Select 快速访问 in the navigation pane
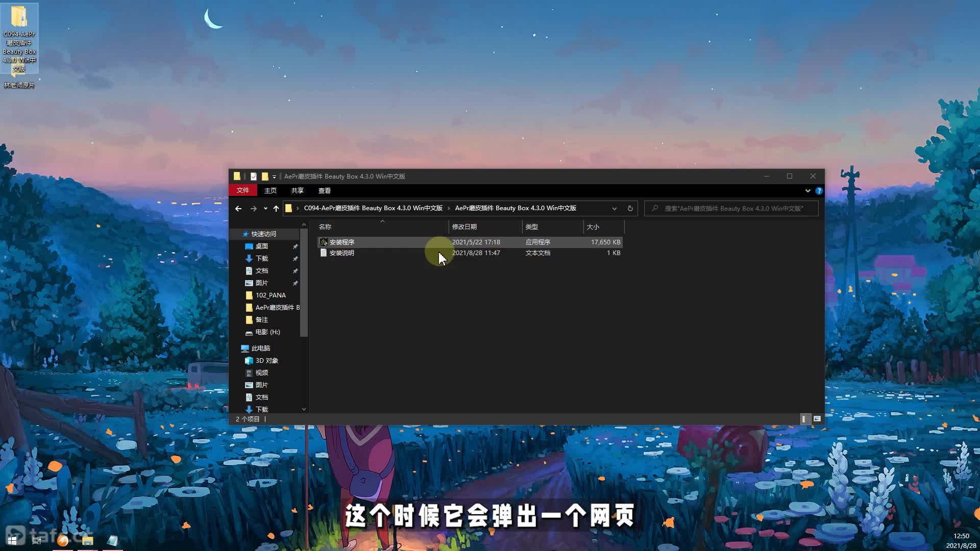The width and height of the screenshot is (980, 551). tap(263, 234)
